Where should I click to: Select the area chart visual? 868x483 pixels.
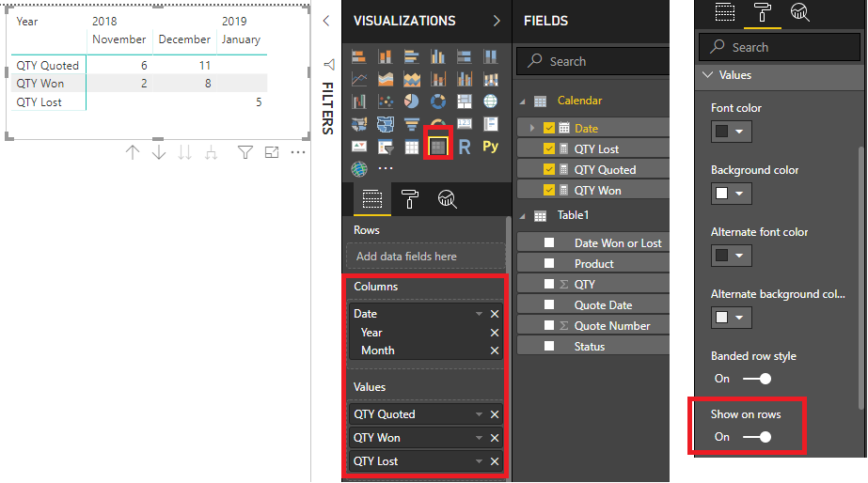coord(386,79)
